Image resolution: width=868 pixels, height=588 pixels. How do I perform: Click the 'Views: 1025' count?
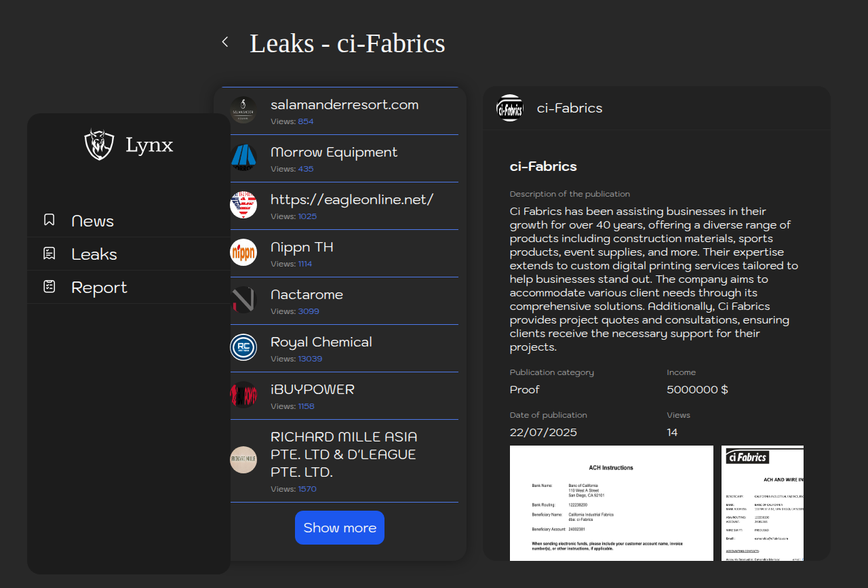click(294, 216)
